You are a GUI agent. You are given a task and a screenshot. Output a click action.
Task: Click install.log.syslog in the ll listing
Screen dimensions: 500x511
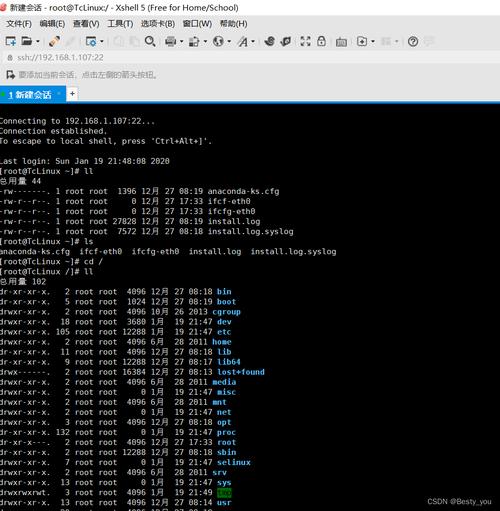click(251, 231)
